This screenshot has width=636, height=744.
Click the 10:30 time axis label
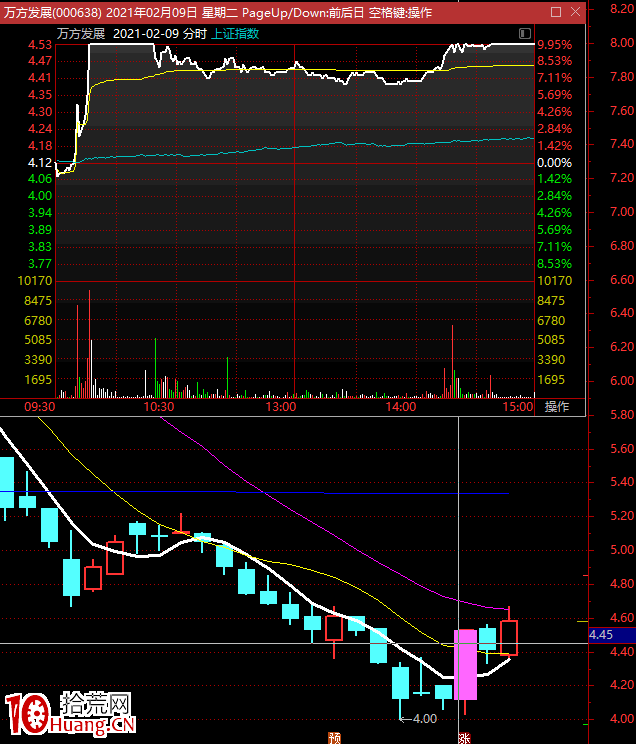(159, 407)
